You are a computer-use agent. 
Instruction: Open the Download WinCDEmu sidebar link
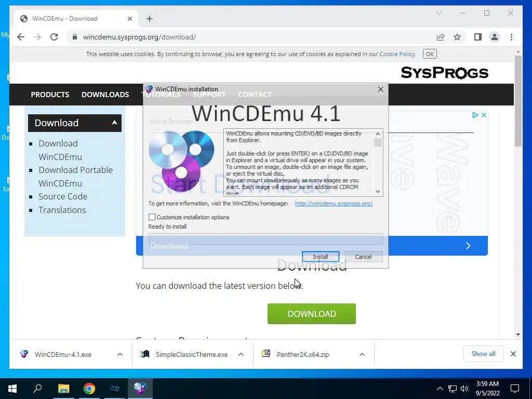point(60,150)
